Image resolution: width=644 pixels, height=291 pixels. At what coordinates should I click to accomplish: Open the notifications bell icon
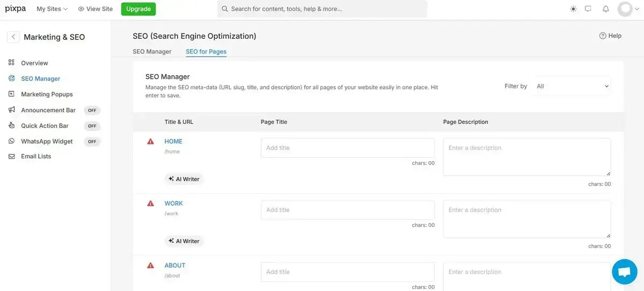(x=606, y=9)
